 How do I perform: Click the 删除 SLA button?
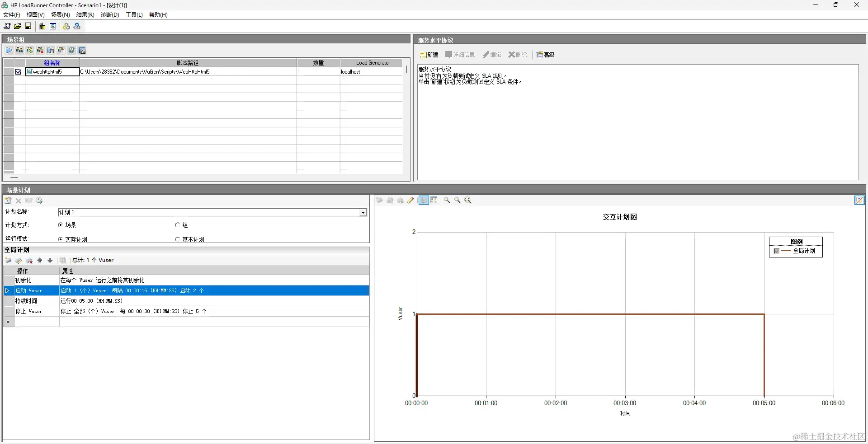coord(518,55)
